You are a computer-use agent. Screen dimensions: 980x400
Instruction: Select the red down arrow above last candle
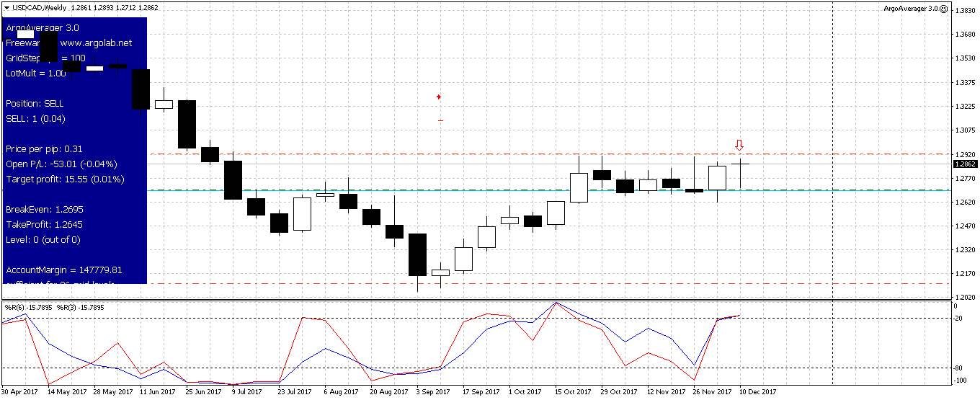tap(739, 146)
